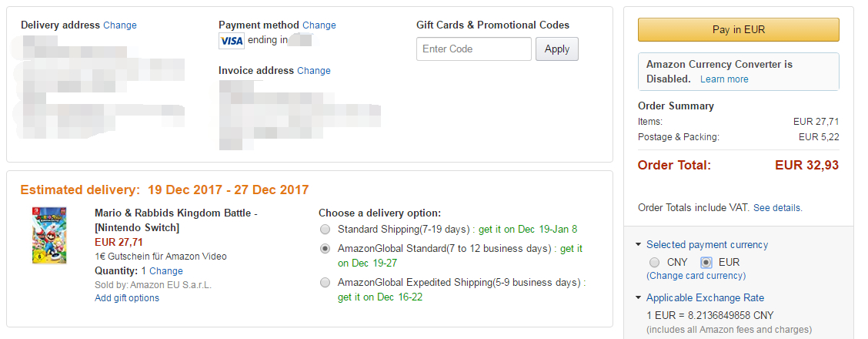Select CNY as payment currency

655,262
